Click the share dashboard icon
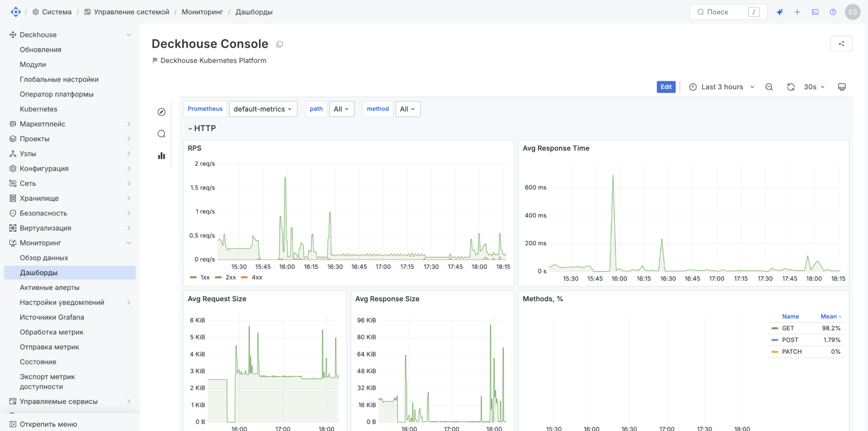The image size is (868, 431). pos(841,44)
